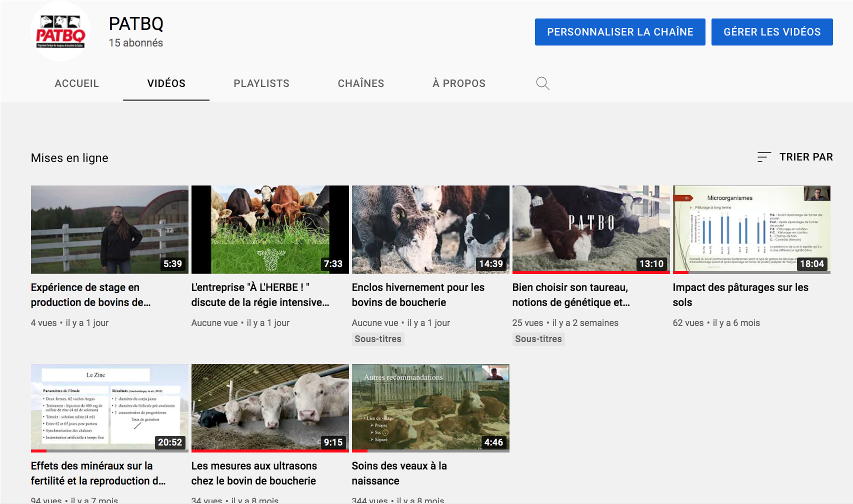
Task: Click '4 vues • il y a 1 jour' text
Action: [70, 323]
